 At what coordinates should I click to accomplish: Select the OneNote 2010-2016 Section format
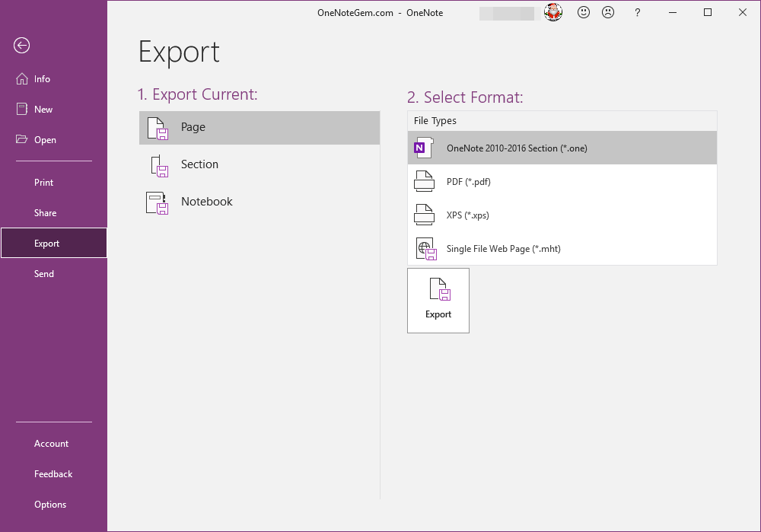point(517,148)
